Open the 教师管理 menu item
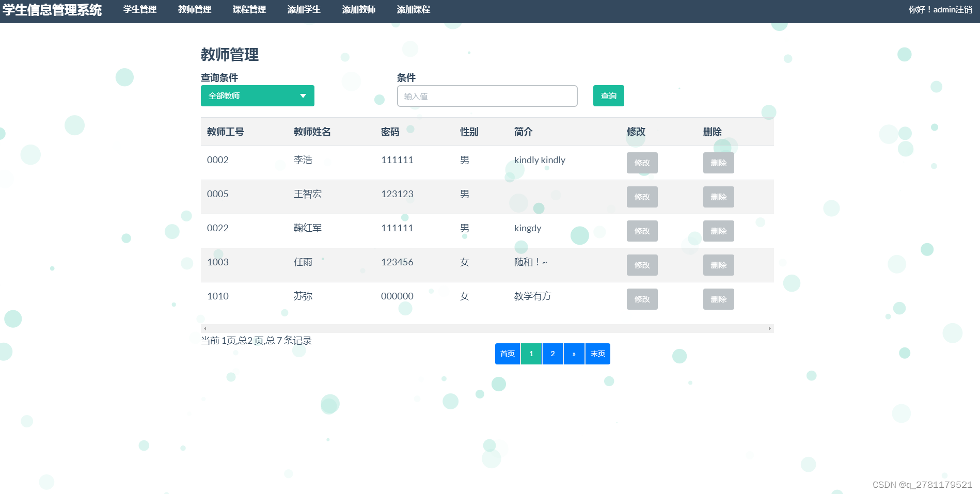980x494 pixels. pyautogui.click(x=195, y=10)
